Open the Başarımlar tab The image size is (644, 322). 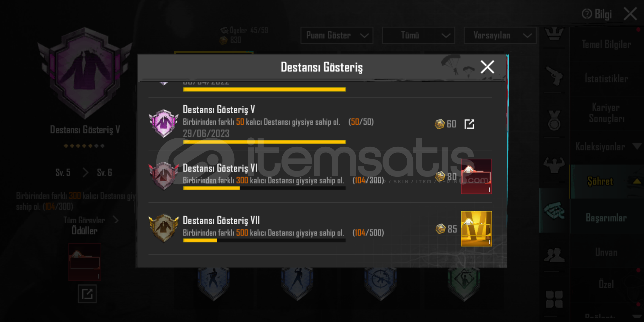(606, 218)
